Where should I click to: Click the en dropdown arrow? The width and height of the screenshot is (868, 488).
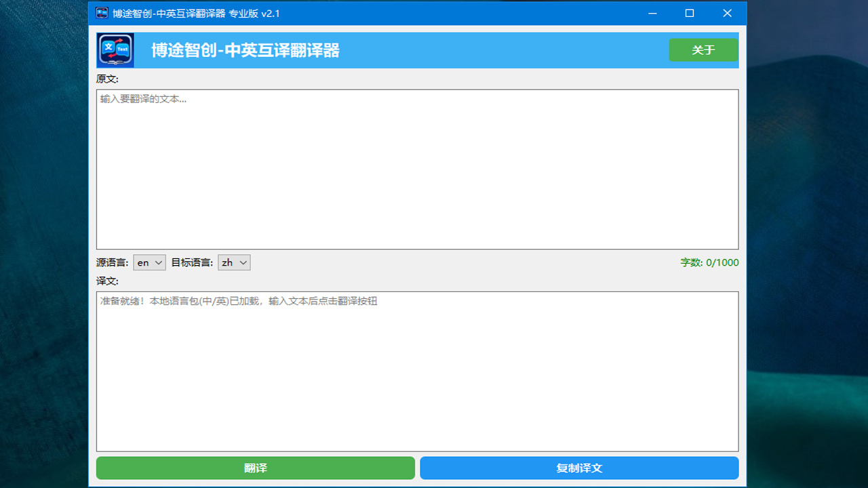click(157, 262)
